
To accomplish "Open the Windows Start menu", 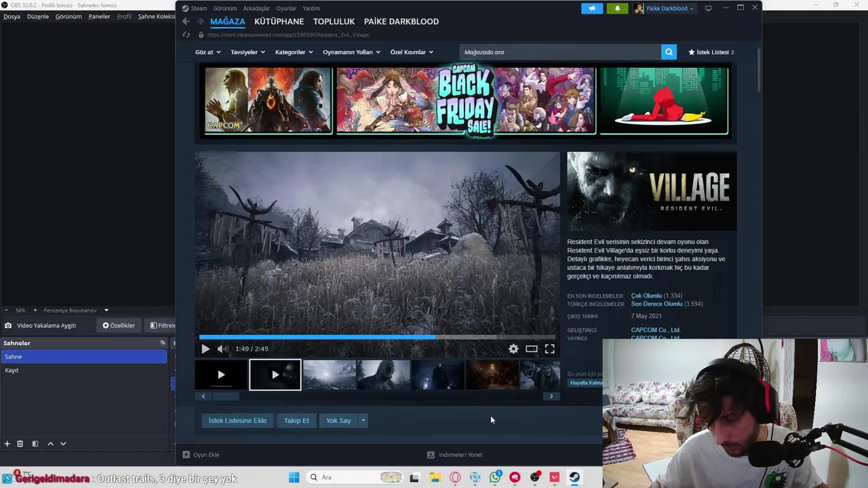I will pyautogui.click(x=294, y=477).
